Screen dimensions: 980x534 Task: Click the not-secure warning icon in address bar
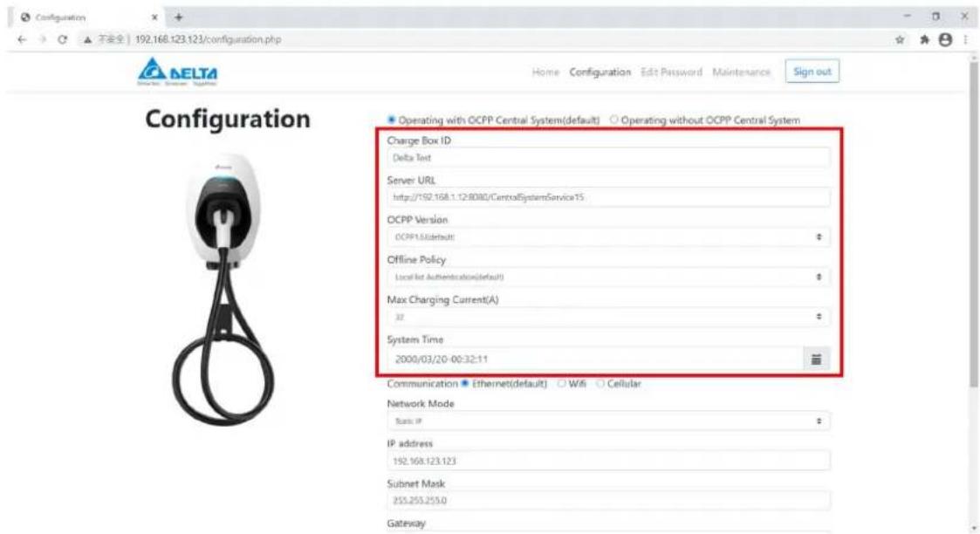tap(87, 39)
